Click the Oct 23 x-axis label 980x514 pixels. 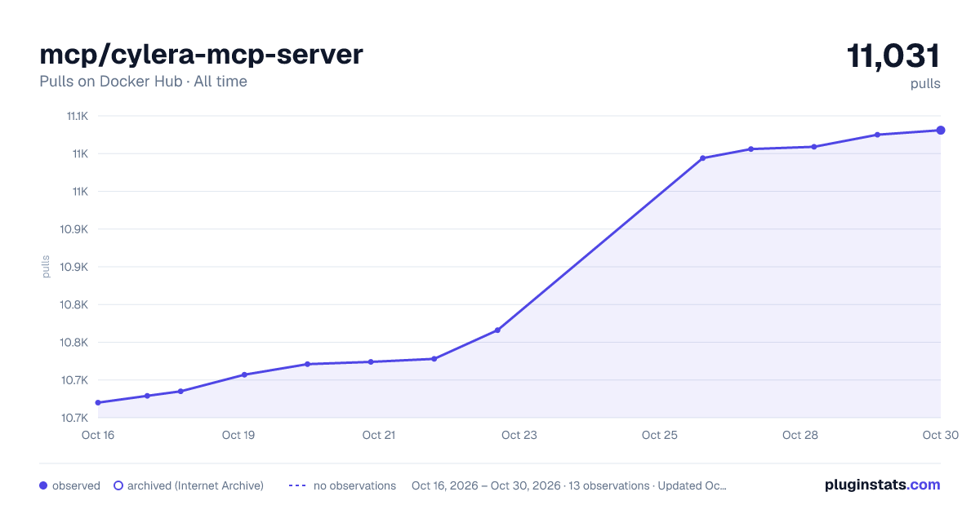click(519, 435)
